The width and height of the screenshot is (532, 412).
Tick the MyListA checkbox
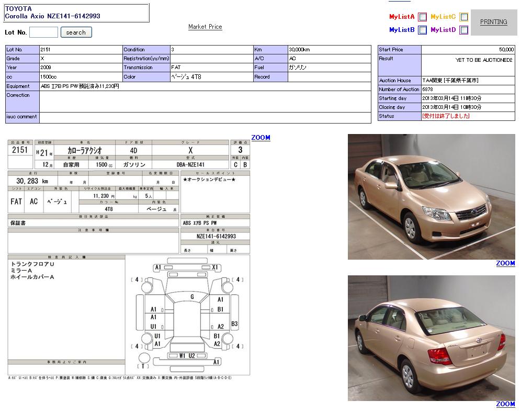pyautogui.click(x=422, y=17)
